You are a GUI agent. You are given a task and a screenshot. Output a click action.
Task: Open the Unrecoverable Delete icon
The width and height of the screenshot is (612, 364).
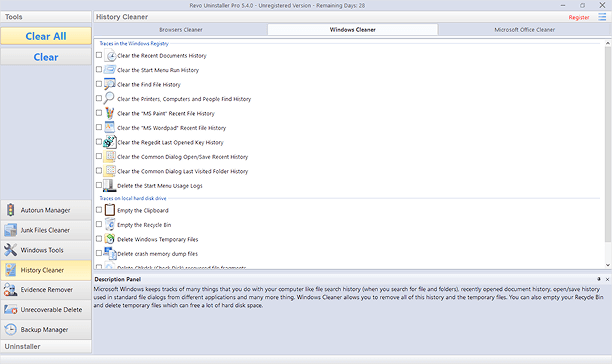click(x=11, y=309)
